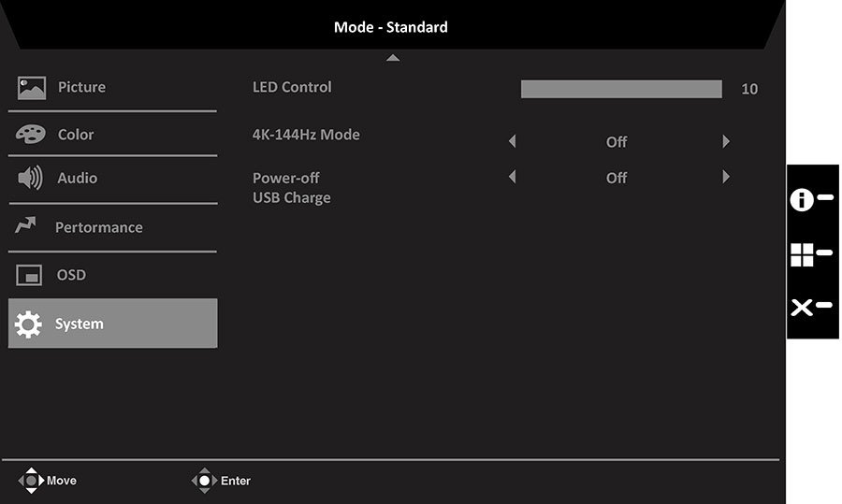This screenshot has width=842, height=504.
Task: Click the Performance arrow icon
Action: click(25, 225)
